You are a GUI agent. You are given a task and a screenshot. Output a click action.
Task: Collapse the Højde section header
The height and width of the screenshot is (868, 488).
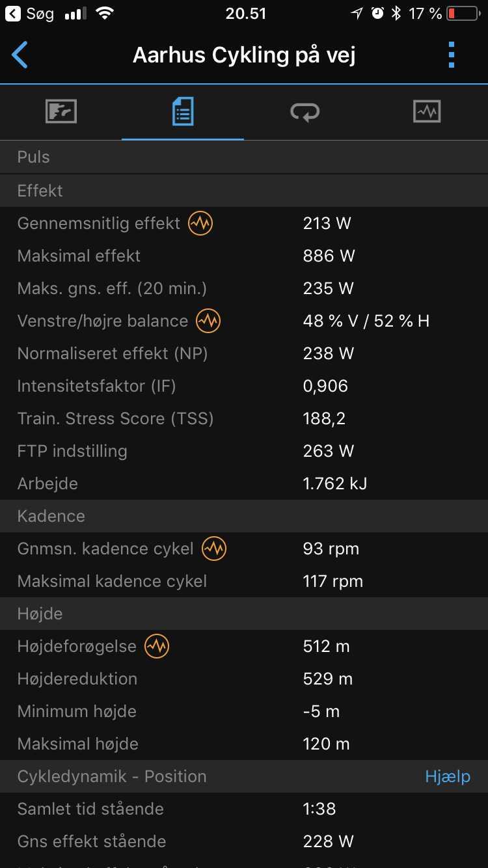pos(244,614)
